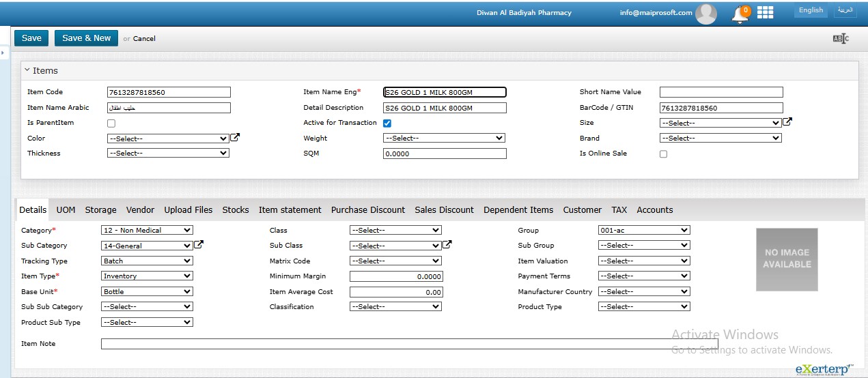The width and height of the screenshot is (868, 378).
Task: Open the Category dropdown
Action: (x=147, y=231)
